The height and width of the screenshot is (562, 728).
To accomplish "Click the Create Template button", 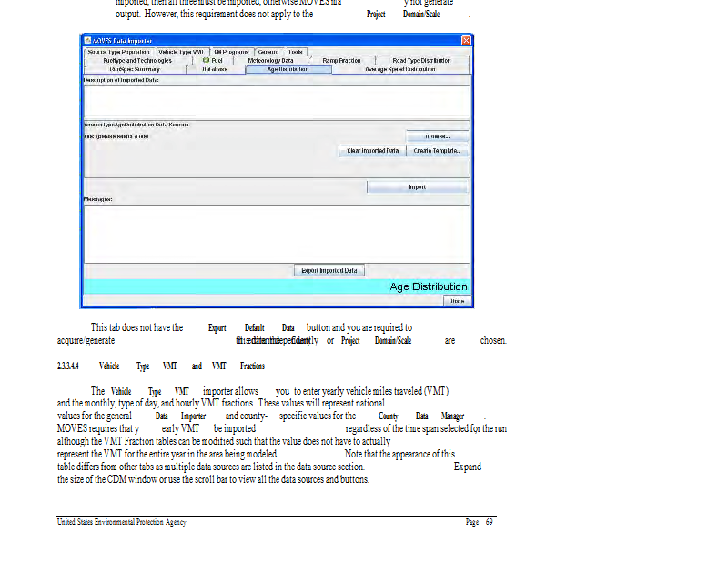I will tap(437, 151).
